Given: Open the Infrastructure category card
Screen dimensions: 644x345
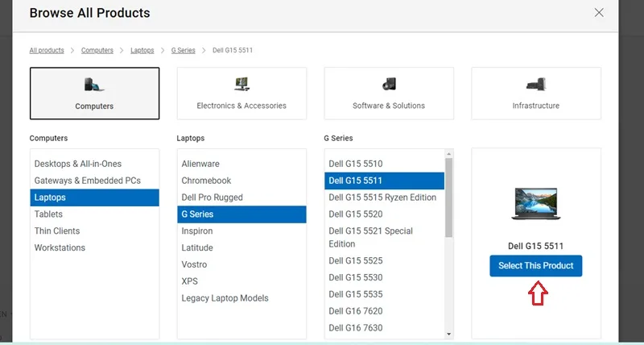Looking at the screenshot, I should [x=536, y=94].
